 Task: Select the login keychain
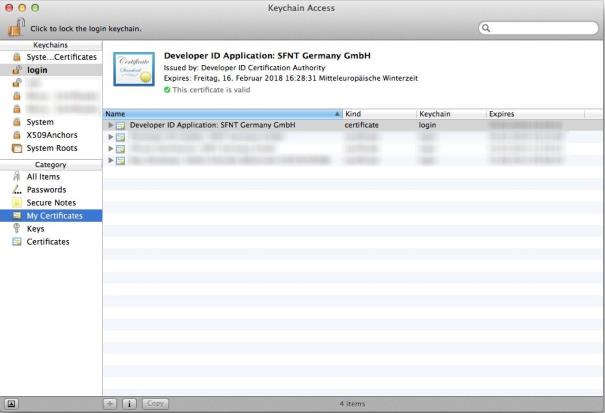tap(51, 70)
